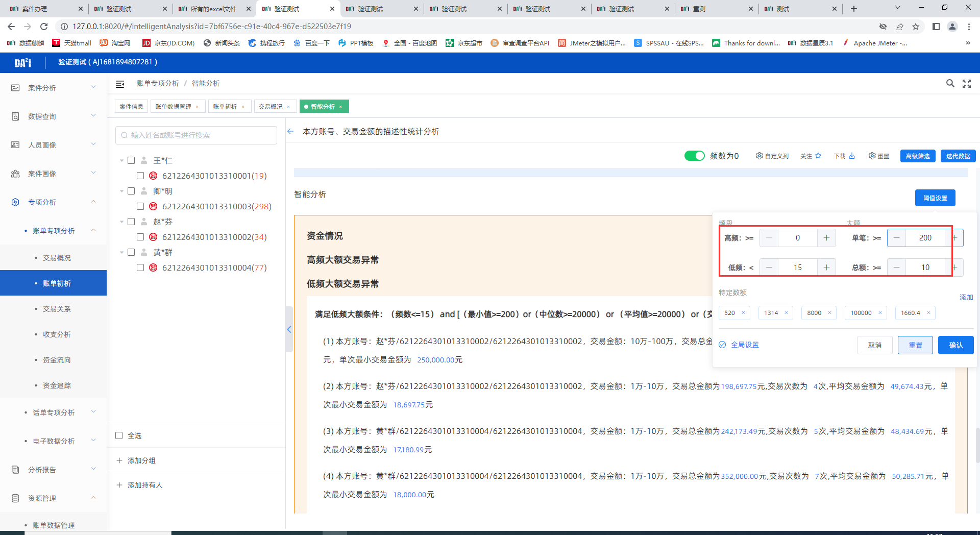The image size is (980, 535).
Task: Click the download icon next to 下载
Action: [852, 156]
